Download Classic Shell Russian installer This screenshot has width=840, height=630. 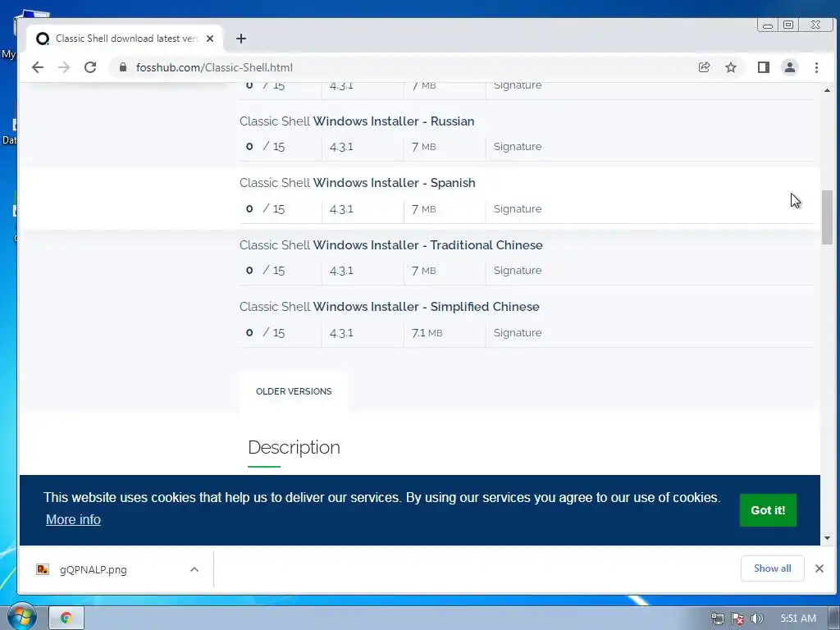point(357,121)
